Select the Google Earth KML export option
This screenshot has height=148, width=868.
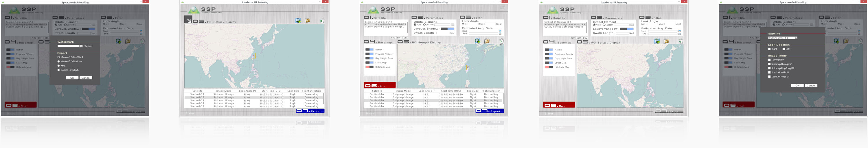[59, 70]
